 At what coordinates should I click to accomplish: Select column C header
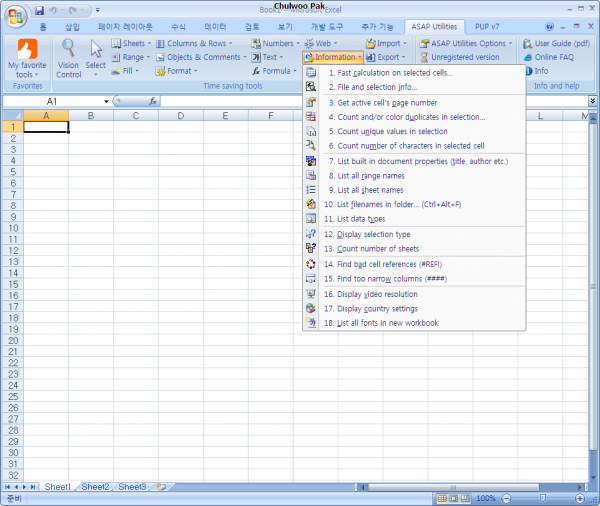click(135, 116)
